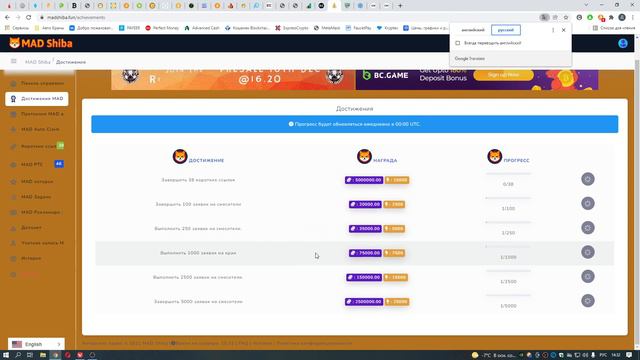The width and height of the screenshot is (640, 360).
Task: Click the 20000.00 purple reward badge
Action: pos(365,204)
